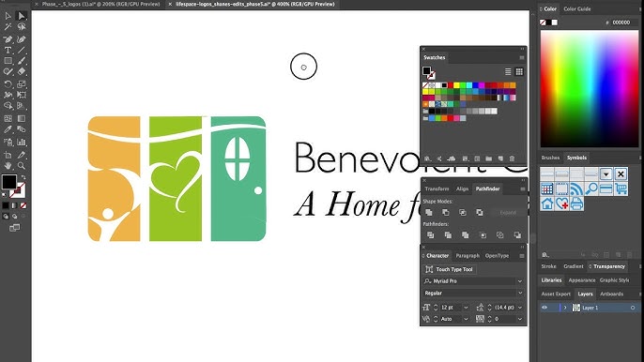This screenshot has width=644, height=362.
Task: Open the Gradient panel tab
Action: [x=574, y=266]
